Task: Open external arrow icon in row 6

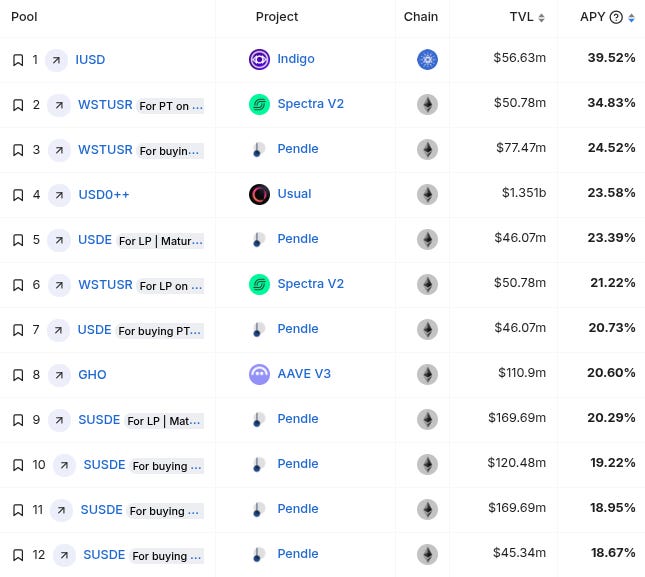Action: pyautogui.click(x=59, y=285)
